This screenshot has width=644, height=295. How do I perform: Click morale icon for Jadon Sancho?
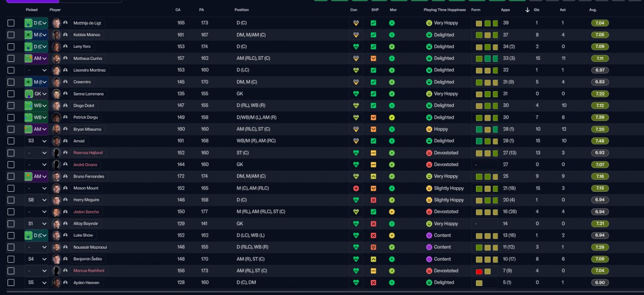tap(392, 212)
